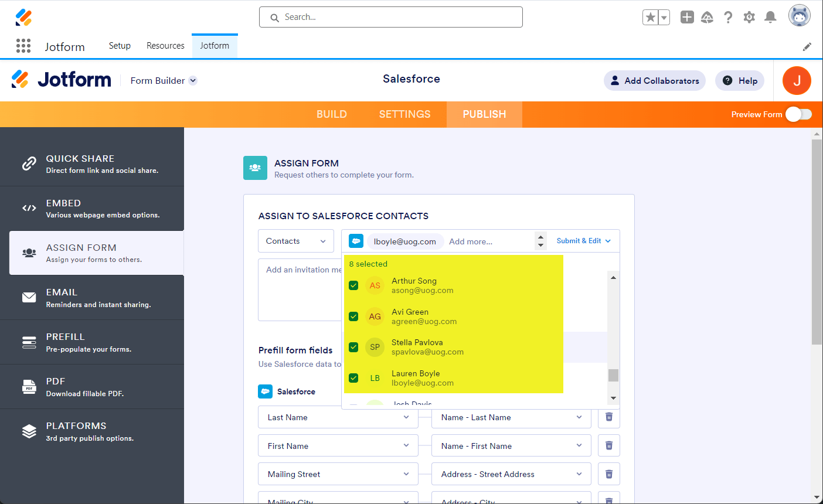Click the Salesforce app logo top left
The height and width of the screenshot is (504, 823).
[23, 17]
